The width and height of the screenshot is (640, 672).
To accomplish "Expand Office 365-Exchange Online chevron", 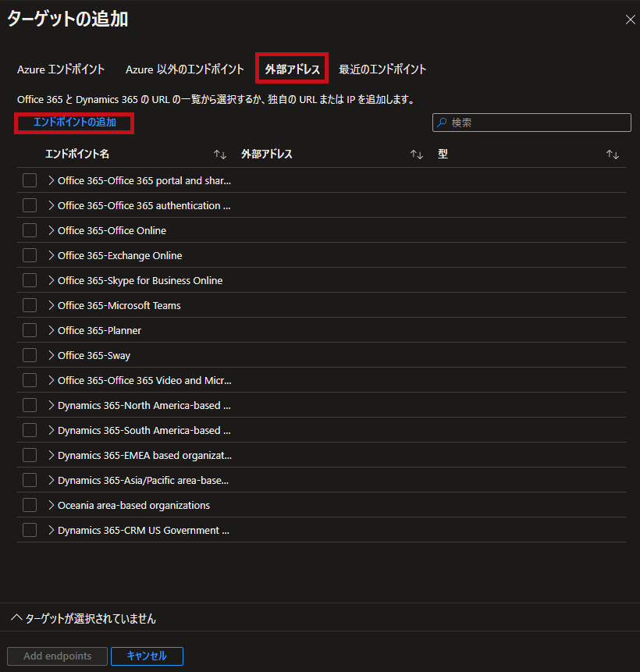I will [51, 255].
